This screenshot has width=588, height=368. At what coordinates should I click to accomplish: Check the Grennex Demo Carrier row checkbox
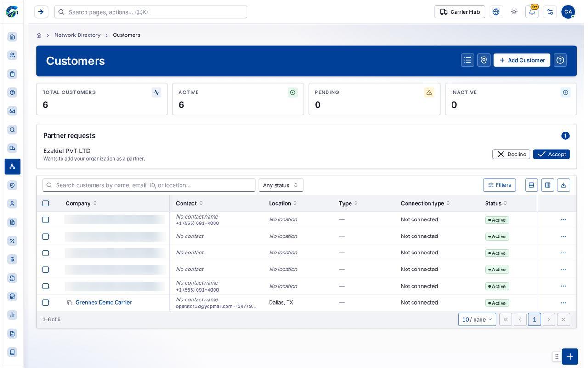(45, 303)
